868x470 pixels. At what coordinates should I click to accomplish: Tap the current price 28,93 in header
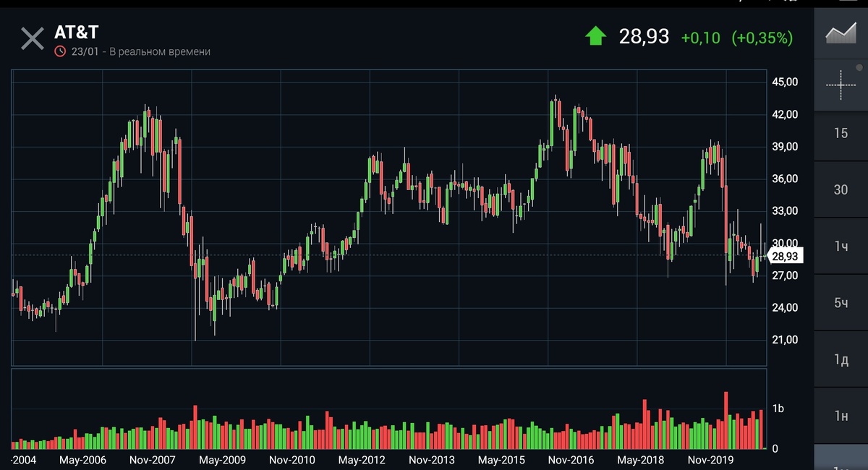(x=644, y=36)
